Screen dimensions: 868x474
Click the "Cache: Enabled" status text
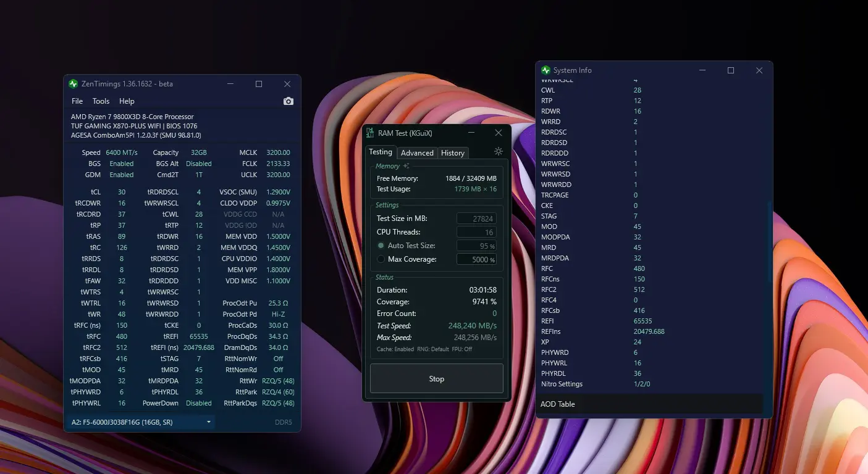click(395, 349)
